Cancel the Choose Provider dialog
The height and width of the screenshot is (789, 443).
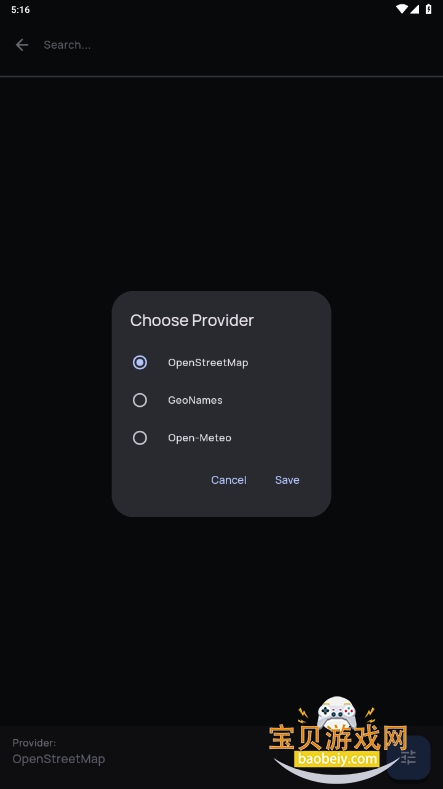[229, 480]
